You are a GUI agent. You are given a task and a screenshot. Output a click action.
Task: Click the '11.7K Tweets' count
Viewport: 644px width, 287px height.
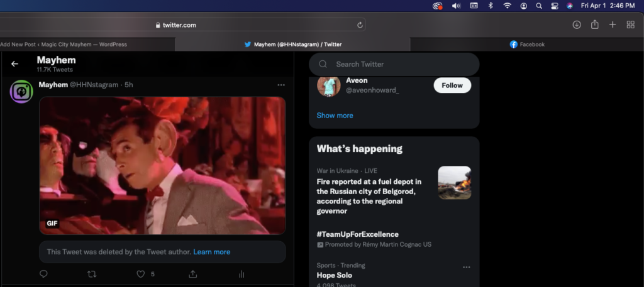click(55, 70)
